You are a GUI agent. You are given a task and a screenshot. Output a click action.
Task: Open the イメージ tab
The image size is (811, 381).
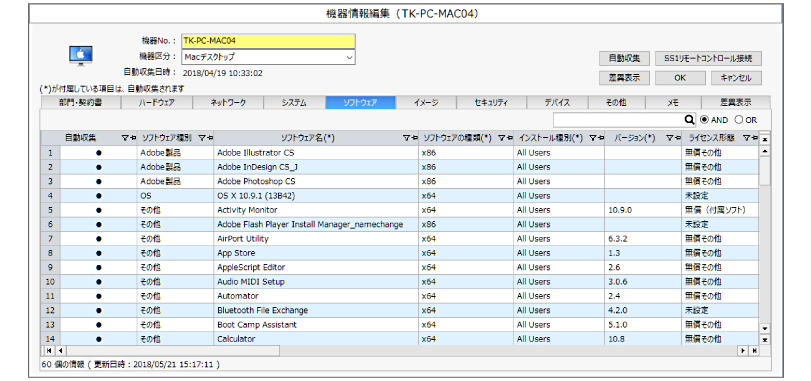click(x=427, y=102)
